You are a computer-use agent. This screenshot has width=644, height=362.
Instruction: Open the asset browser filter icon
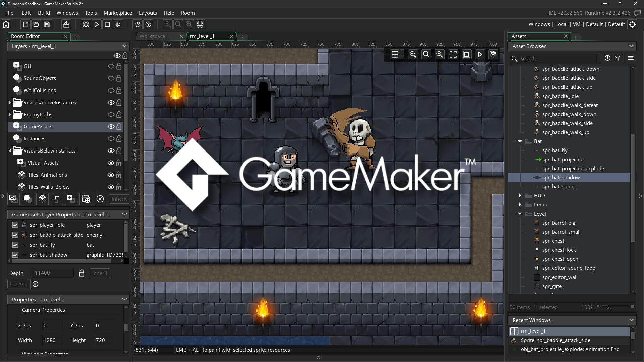618,58
